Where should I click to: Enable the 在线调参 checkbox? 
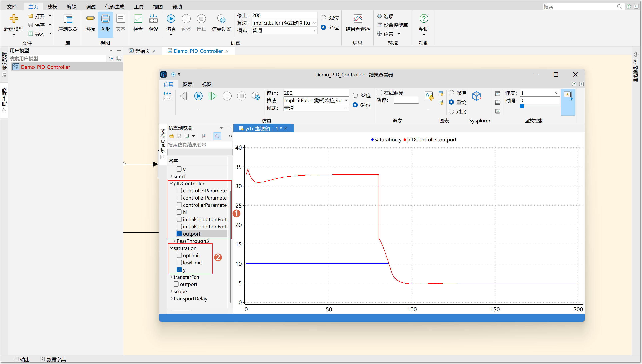click(x=379, y=93)
